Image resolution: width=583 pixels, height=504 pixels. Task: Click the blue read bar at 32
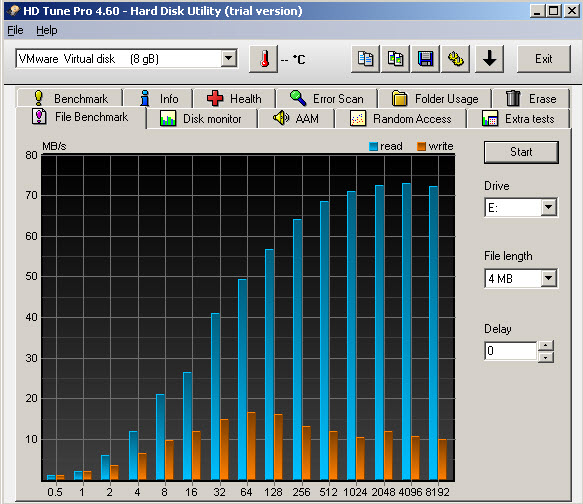(215, 396)
